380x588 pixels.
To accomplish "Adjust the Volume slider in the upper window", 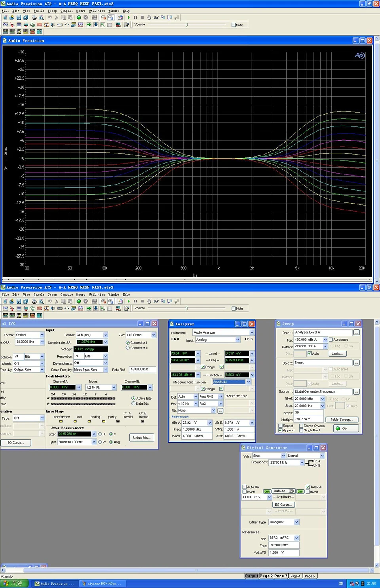I will (x=186, y=25).
